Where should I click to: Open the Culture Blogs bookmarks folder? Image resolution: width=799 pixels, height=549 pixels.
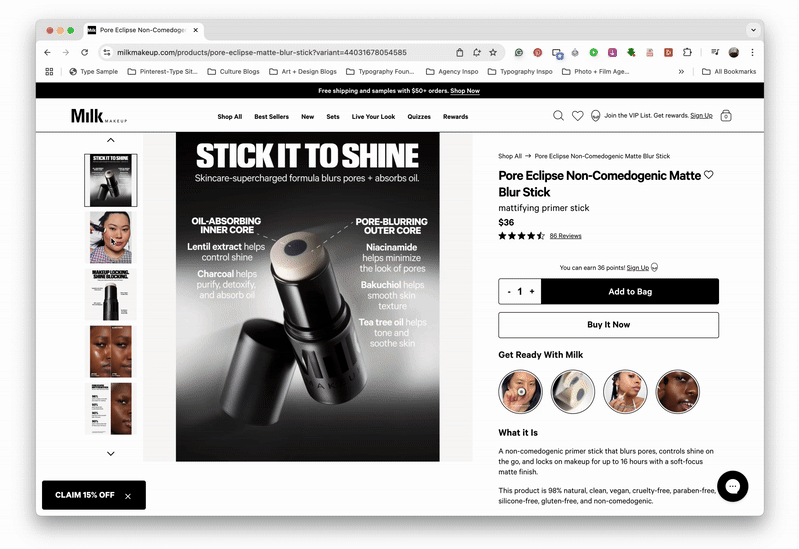(x=233, y=72)
